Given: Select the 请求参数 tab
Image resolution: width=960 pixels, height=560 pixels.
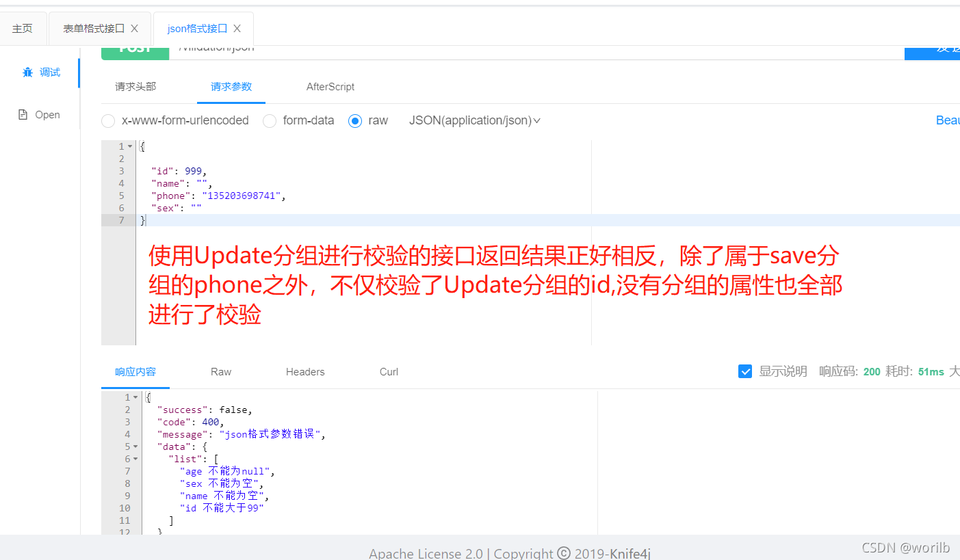Looking at the screenshot, I should pyautogui.click(x=231, y=87).
